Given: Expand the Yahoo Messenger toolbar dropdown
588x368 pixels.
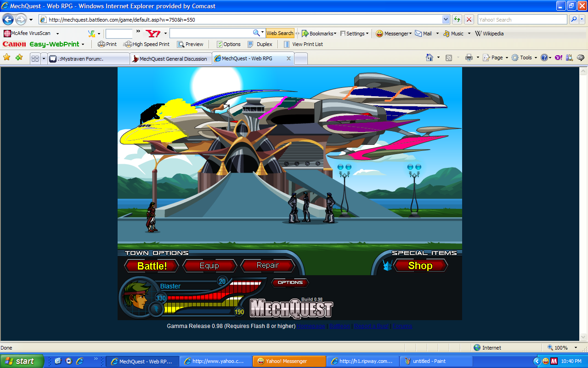Looking at the screenshot, I should pos(411,34).
